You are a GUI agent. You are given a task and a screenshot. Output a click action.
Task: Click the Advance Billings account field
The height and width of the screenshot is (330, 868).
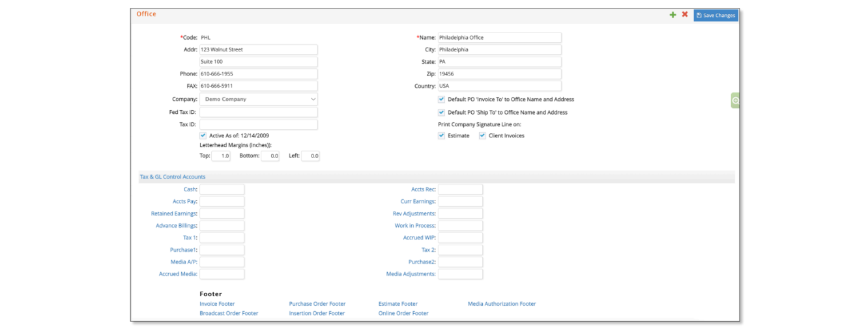coord(222,226)
